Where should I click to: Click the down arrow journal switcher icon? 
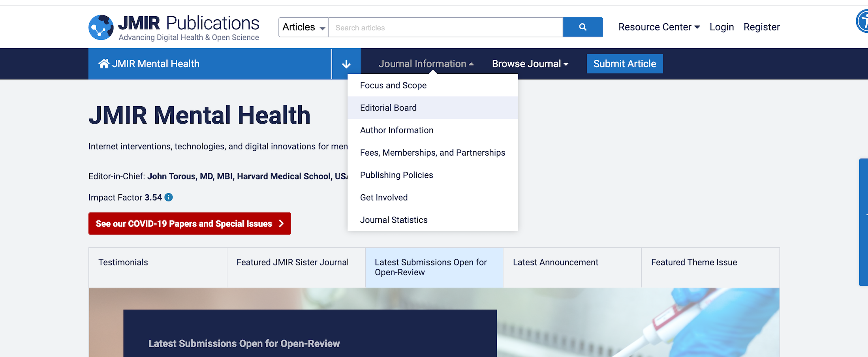346,64
